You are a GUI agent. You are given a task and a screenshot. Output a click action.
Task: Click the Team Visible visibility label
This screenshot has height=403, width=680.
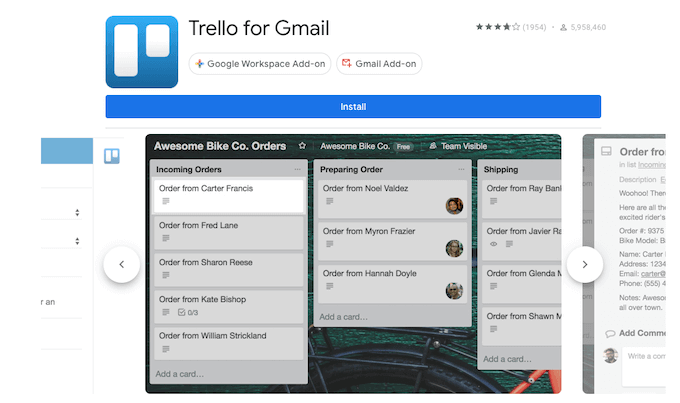[464, 146]
